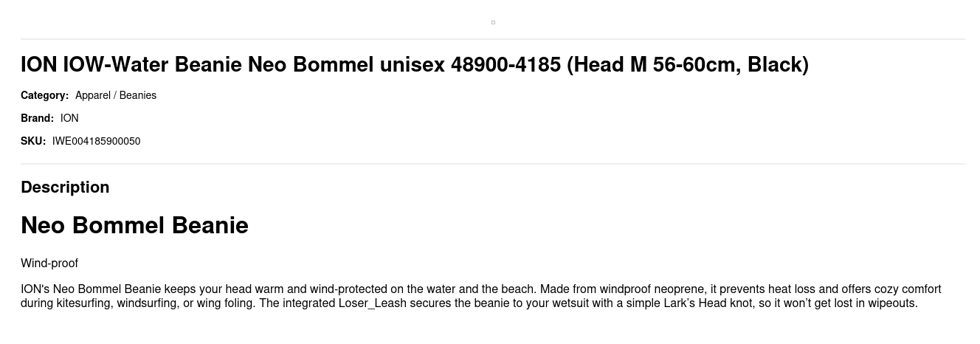Click the tiny placeholder image icon at top
Screen dimensions: 980x344
click(493, 22)
